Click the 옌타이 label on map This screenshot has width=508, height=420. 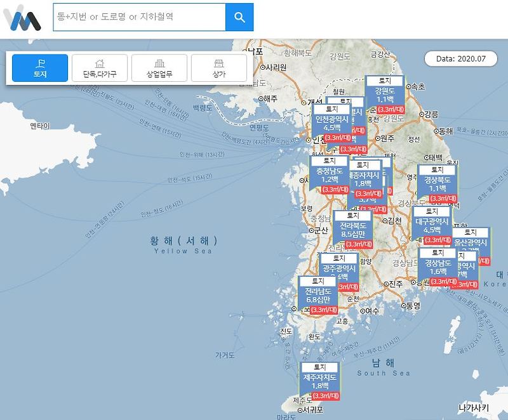tap(40, 126)
